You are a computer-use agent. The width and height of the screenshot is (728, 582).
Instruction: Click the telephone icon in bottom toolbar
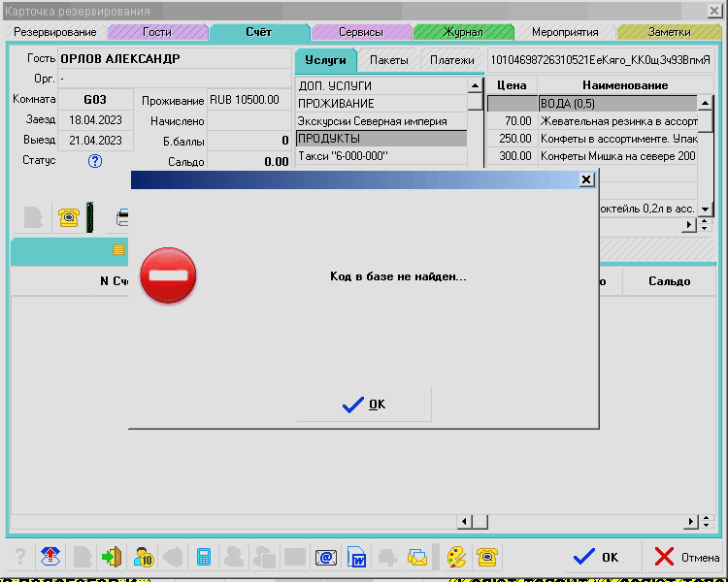pyautogui.click(x=486, y=557)
